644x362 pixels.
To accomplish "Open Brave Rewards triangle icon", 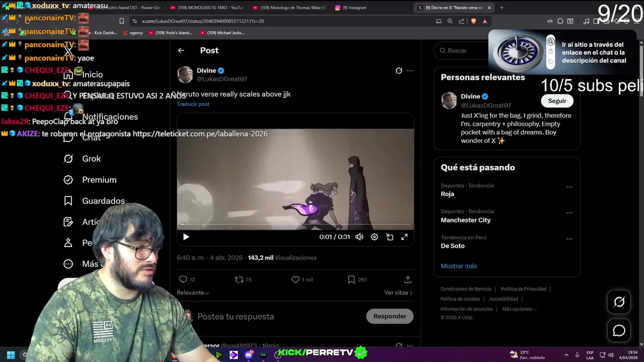I will [x=485, y=21].
